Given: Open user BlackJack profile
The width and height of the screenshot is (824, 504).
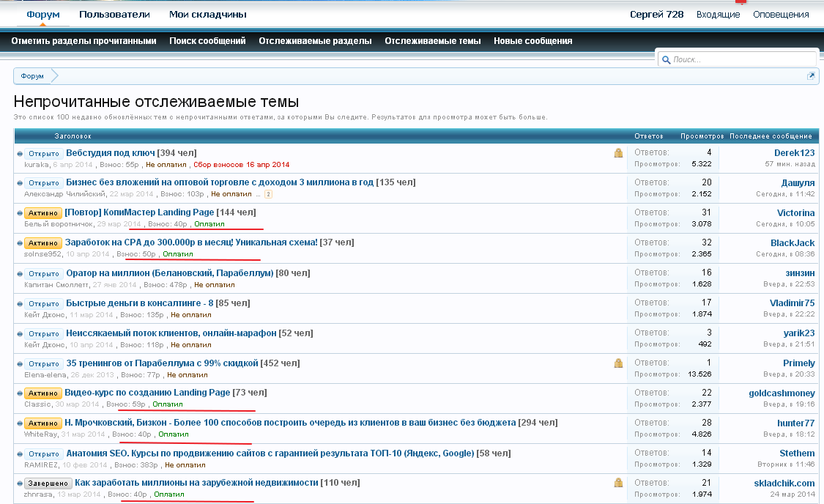Looking at the screenshot, I should (793, 242).
